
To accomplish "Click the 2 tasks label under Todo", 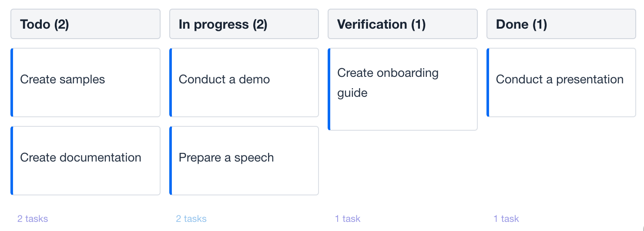I will tap(33, 219).
